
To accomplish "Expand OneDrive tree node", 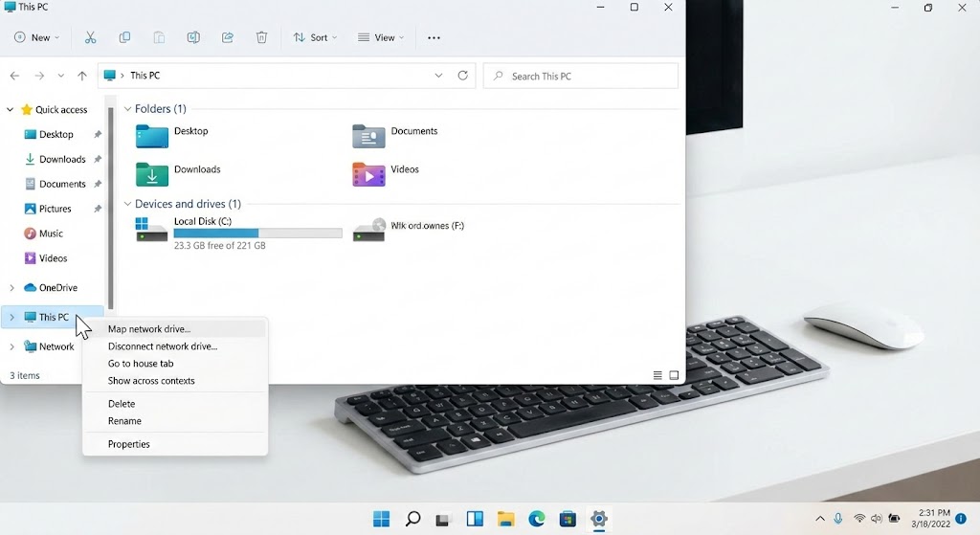I will tap(11, 287).
